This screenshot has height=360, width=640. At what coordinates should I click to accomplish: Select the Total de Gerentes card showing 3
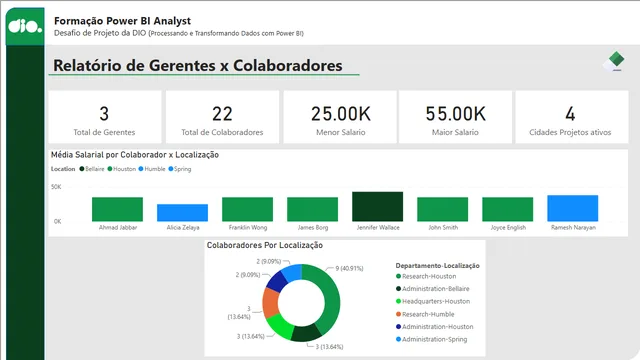tap(105, 117)
